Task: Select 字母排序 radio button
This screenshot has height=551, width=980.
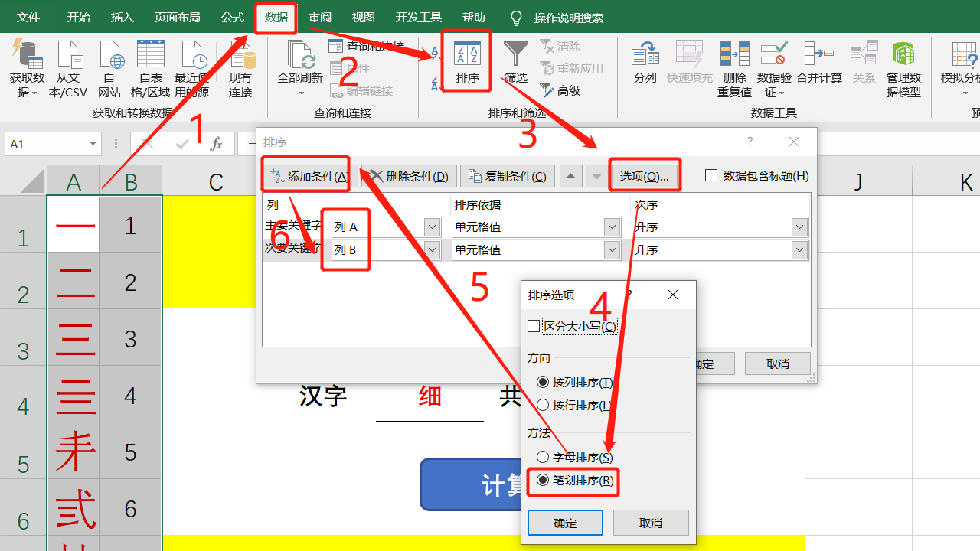Action: click(543, 457)
